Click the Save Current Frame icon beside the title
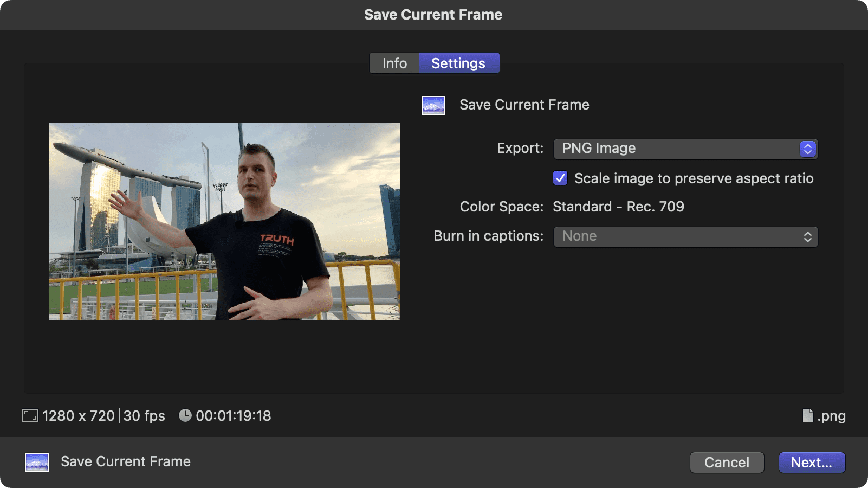This screenshot has height=488, width=868. 433,105
